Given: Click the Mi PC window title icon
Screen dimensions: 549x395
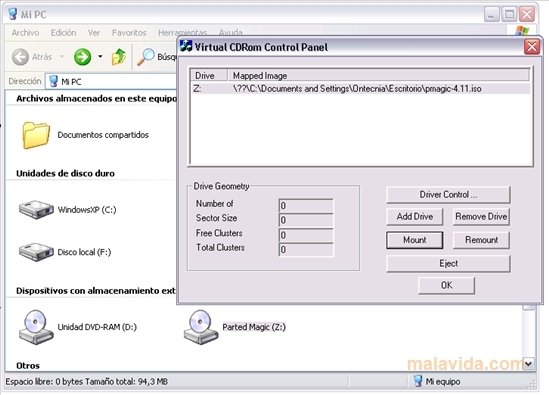Looking at the screenshot, I should coord(13,14).
